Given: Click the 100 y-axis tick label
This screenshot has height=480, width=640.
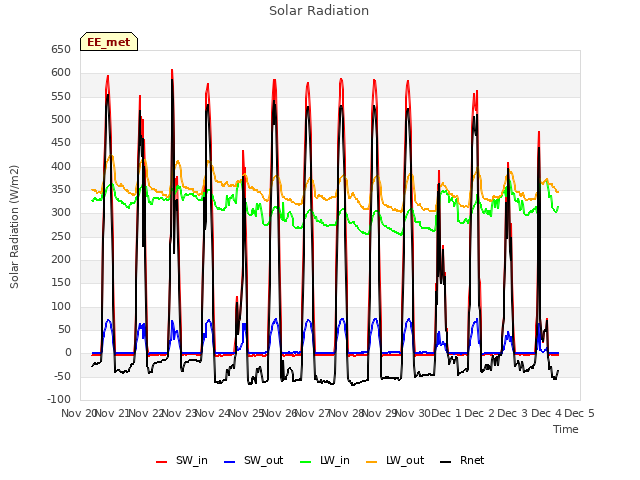Looking at the screenshot, I should [61, 306].
